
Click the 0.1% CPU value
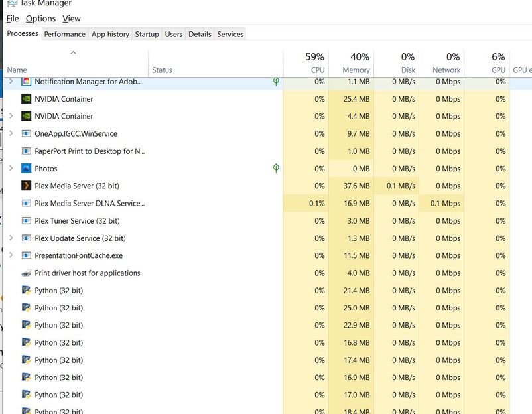(316, 203)
